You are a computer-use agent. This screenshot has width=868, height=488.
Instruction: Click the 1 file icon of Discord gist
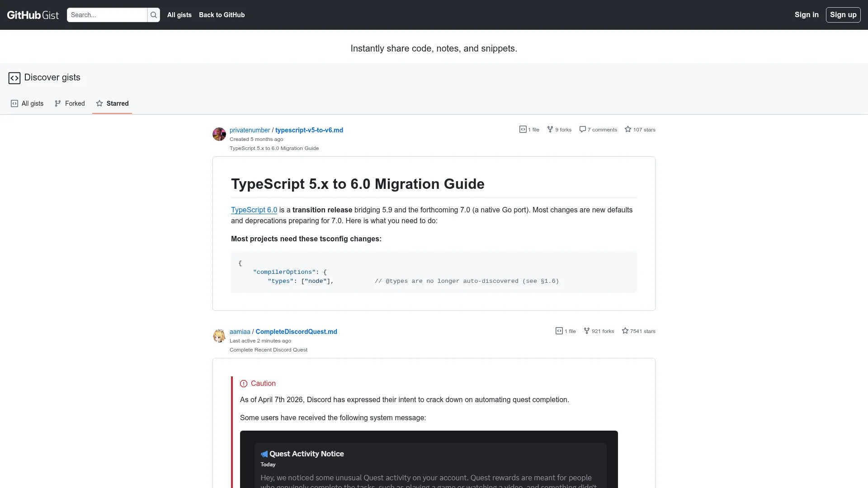point(559,331)
